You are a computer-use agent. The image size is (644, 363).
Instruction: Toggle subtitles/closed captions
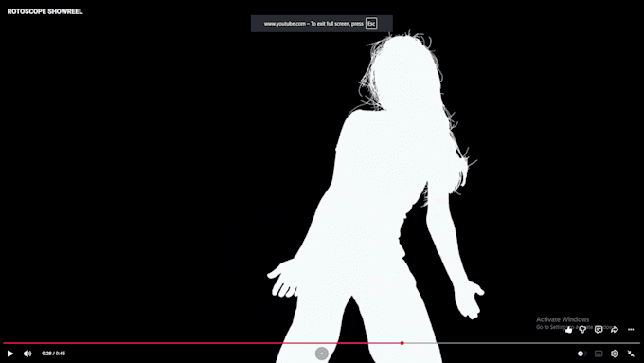coord(599,354)
